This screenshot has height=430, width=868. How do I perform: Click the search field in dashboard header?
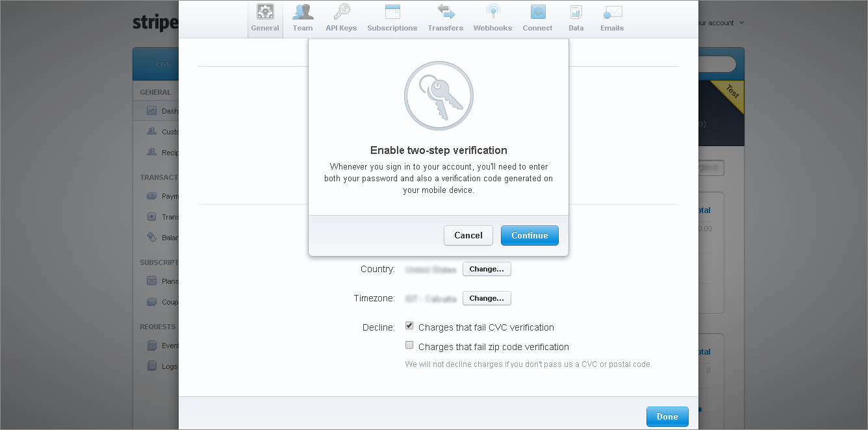click(717, 64)
